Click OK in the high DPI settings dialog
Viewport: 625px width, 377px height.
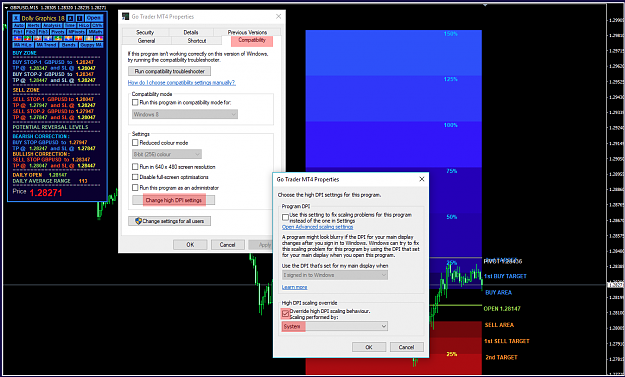[369, 347]
